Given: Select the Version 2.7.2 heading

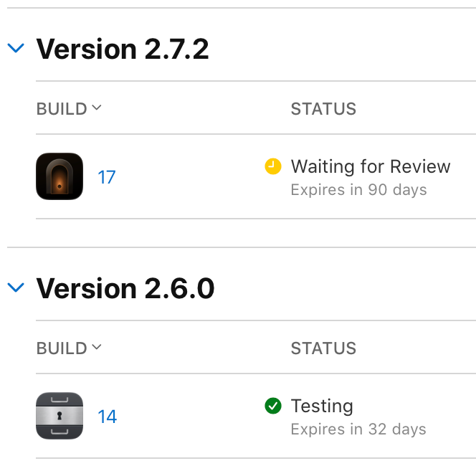Looking at the screenshot, I should (123, 49).
